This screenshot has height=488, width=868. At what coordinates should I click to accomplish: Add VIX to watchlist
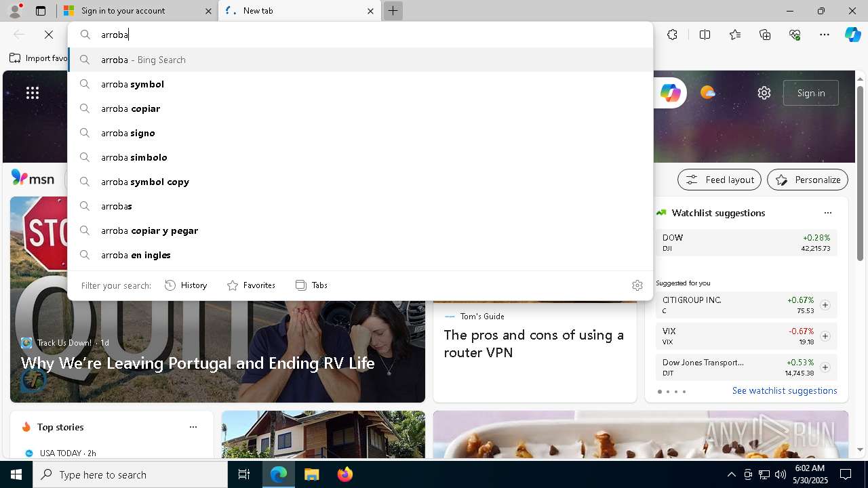825,336
